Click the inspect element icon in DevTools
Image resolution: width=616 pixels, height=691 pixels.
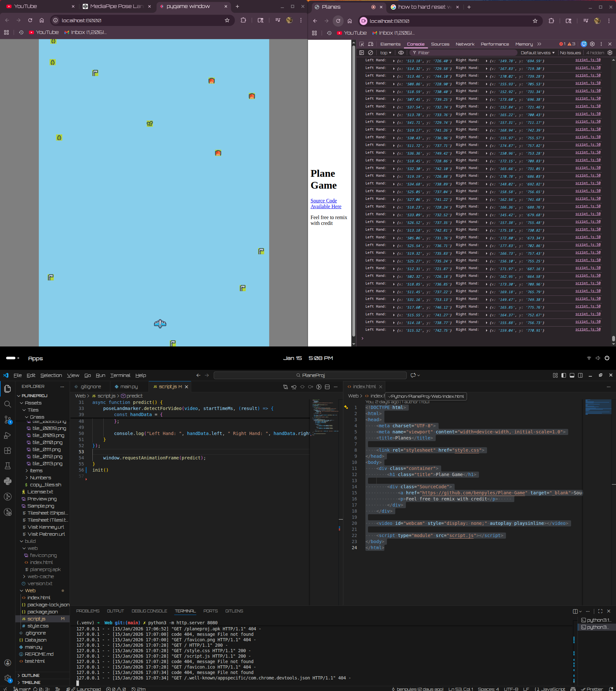(x=362, y=44)
